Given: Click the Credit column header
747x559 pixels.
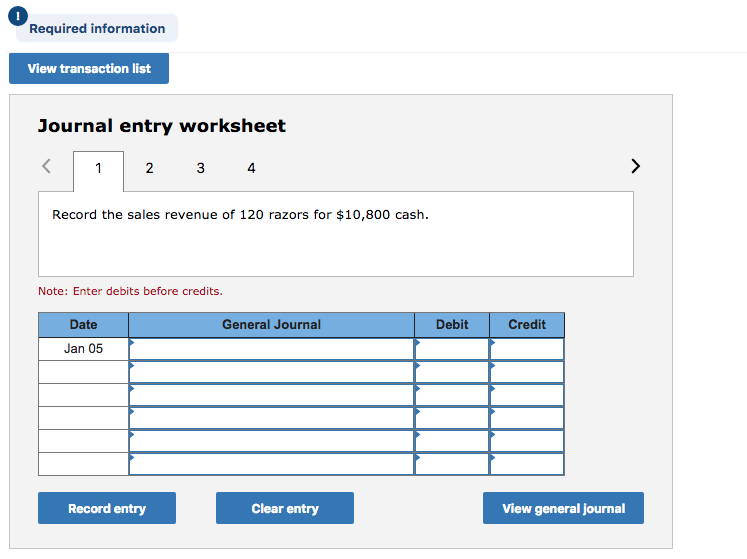Looking at the screenshot, I should point(527,325).
